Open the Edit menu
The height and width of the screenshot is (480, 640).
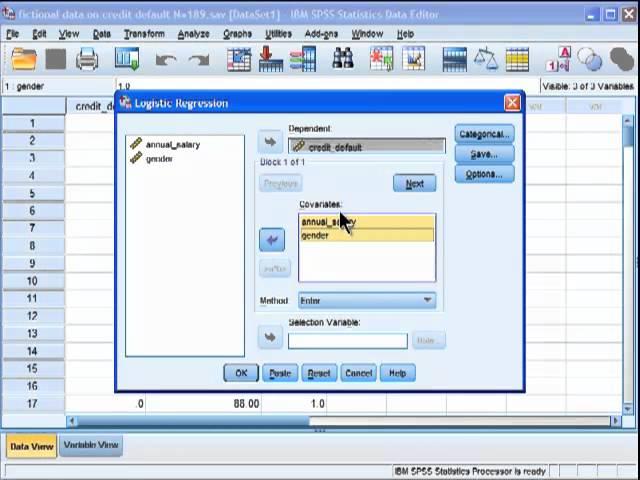pyautogui.click(x=39, y=34)
